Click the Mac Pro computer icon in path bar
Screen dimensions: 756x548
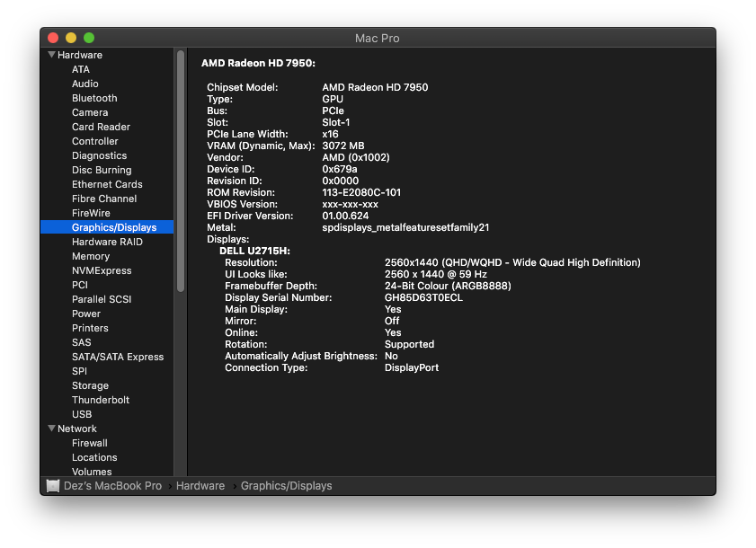(53, 486)
